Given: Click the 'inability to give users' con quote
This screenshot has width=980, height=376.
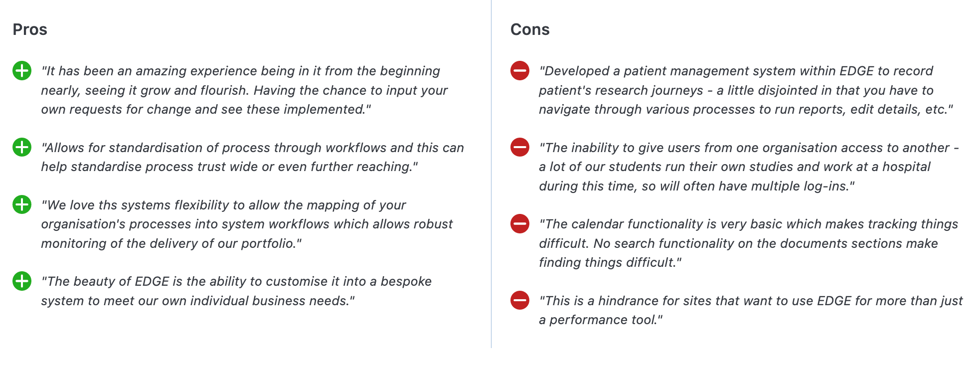Looking at the screenshot, I should (x=749, y=167).
